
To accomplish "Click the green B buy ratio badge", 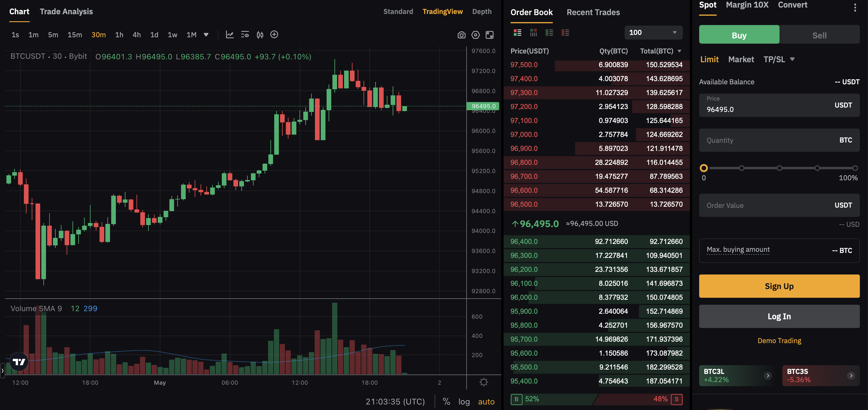I will [x=516, y=399].
